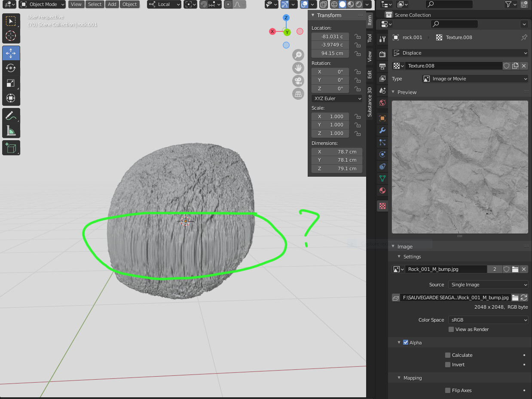The width and height of the screenshot is (532, 399).
Task: Open the Add menu in the header
Action: click(x=112, y=4)
